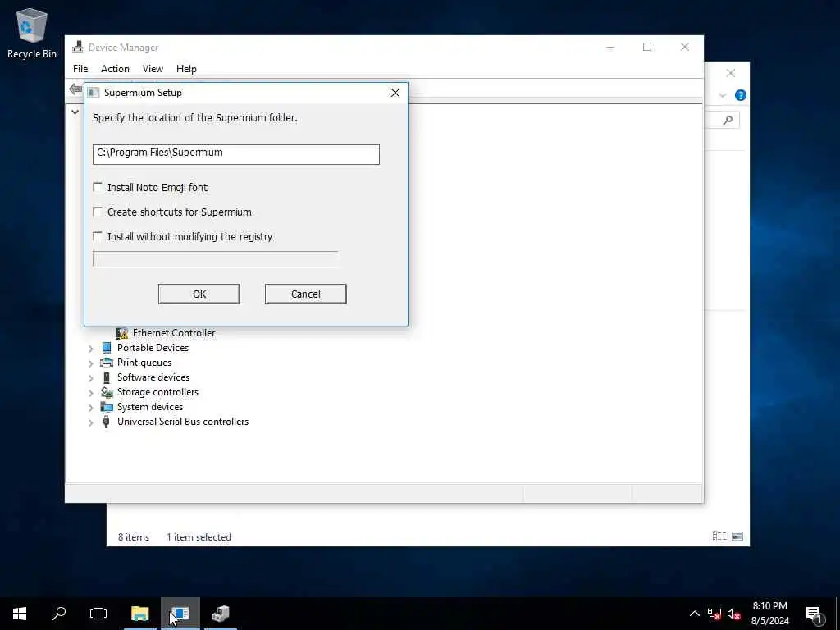The height and width of the screenshot is (630, 840).
Task: Open the Recycle Bin desktop icon
Action: 32,33
